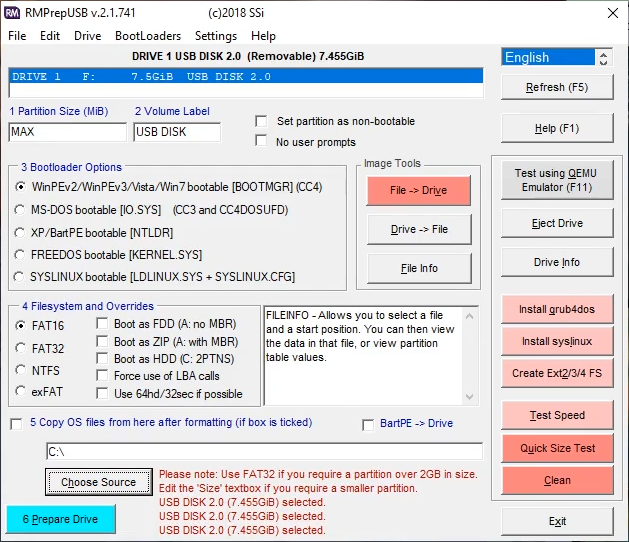Open the English language dropdown
The width and height of the screenshot is (629, 542).
coord(557,57)
